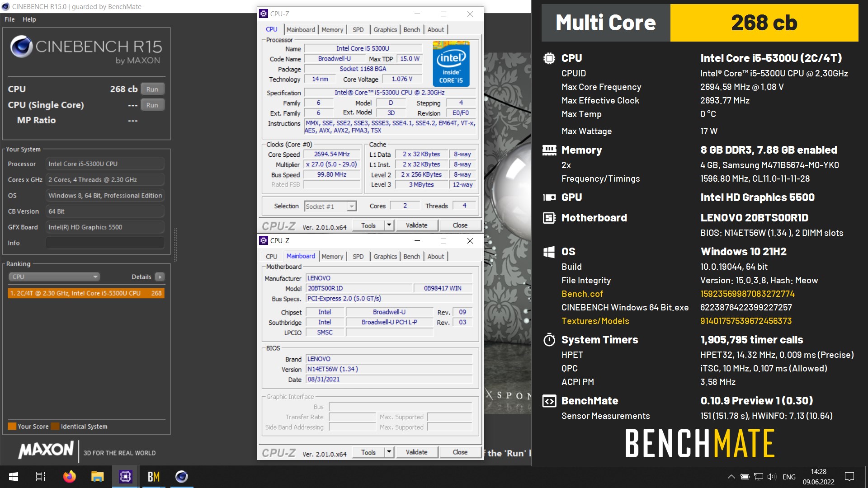The height and width of the screenshot is (488, 868).
Task: Switch to BenchMate taskbar icon
Action: click(154, 477)
